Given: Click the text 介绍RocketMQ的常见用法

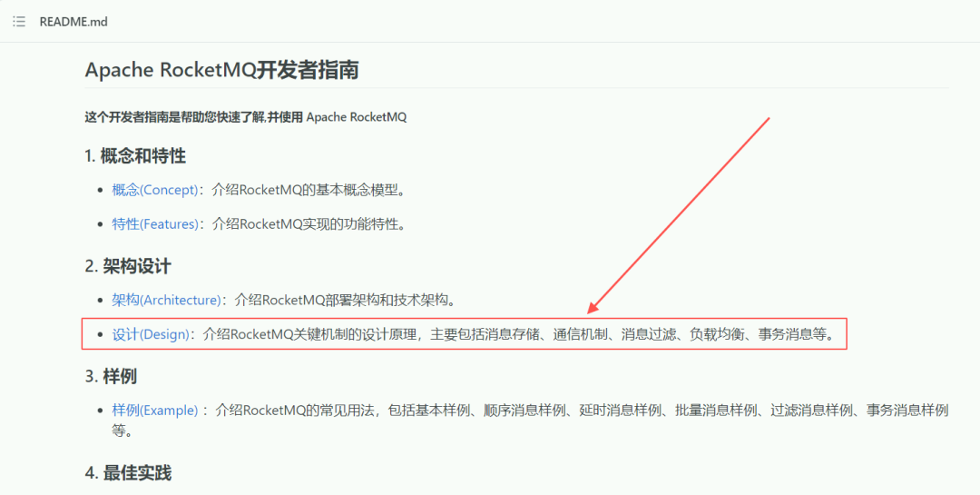Looking at the screenshot, I should click(x=294, y=411).
